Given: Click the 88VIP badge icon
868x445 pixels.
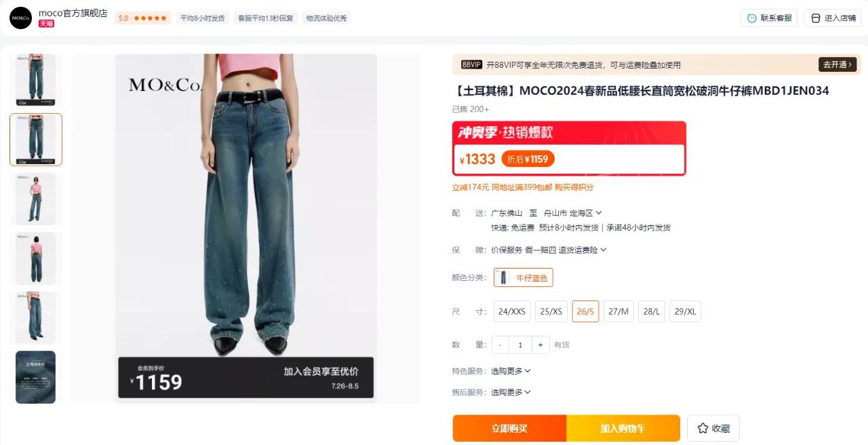Looking at the screenshot, I should [x=471, y=64].
